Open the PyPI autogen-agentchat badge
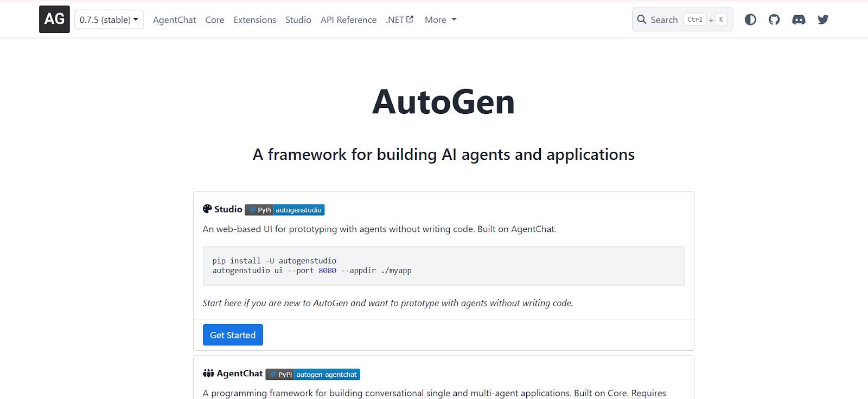This screenshot has width=868, height=399. (313, 374)
